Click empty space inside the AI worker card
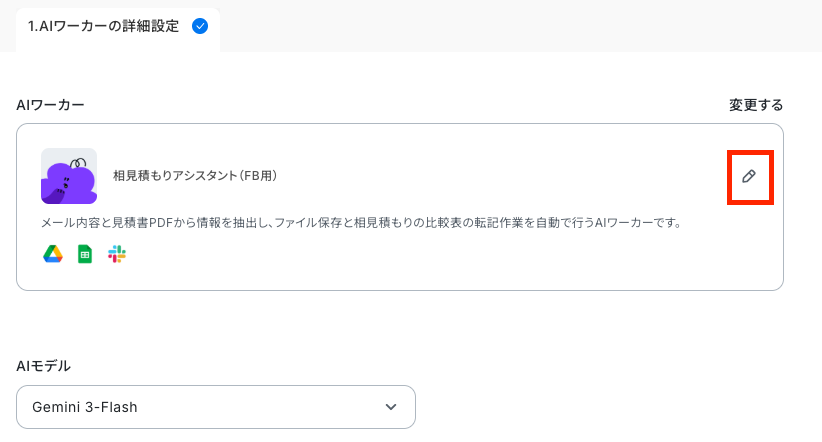Image resolution: width=822 pixels, height=442 pixels. coord(472,262)
